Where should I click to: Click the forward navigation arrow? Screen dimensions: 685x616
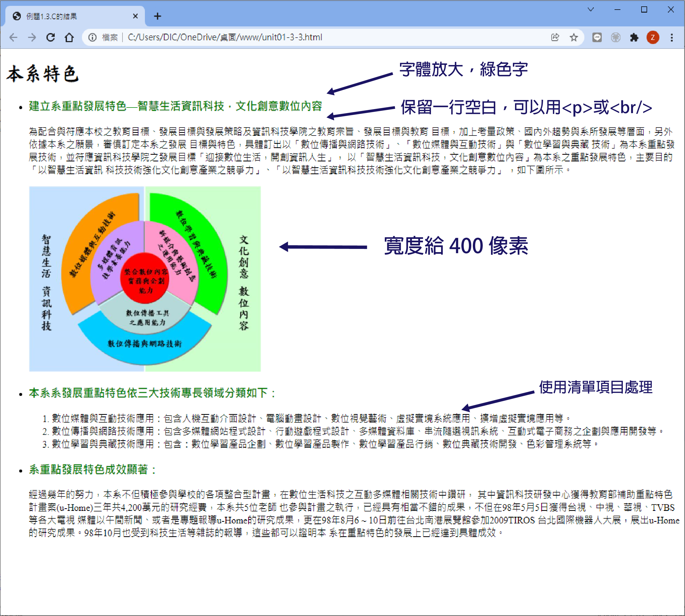[x=32, y=38]
